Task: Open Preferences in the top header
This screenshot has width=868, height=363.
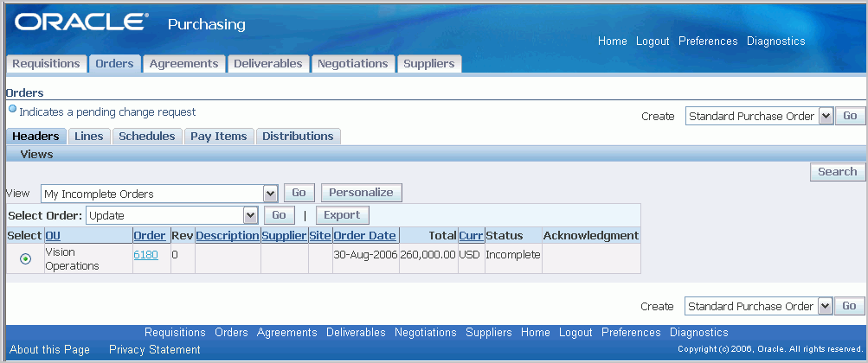Action: coord(708,41)
